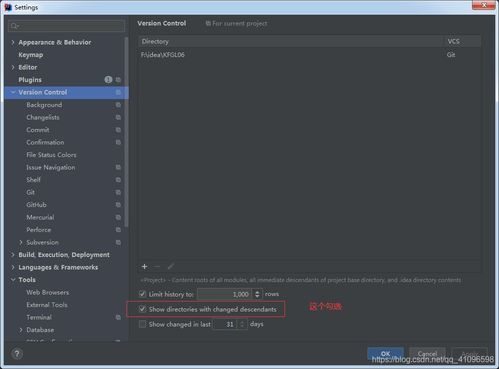This screenshot has height=369, width=499.
Task: Click the Cancel button
Action: [428, 353]
